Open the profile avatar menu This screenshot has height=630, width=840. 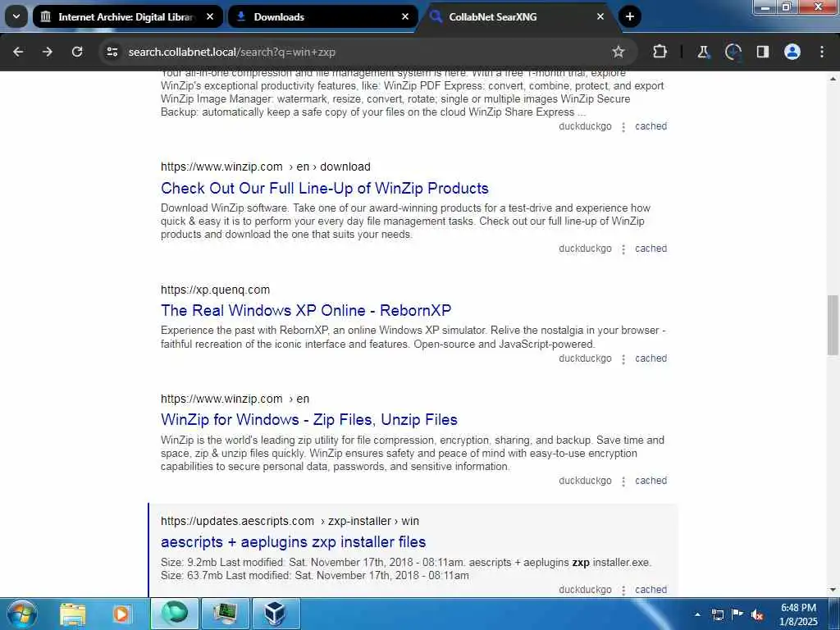tap(792, 52)
